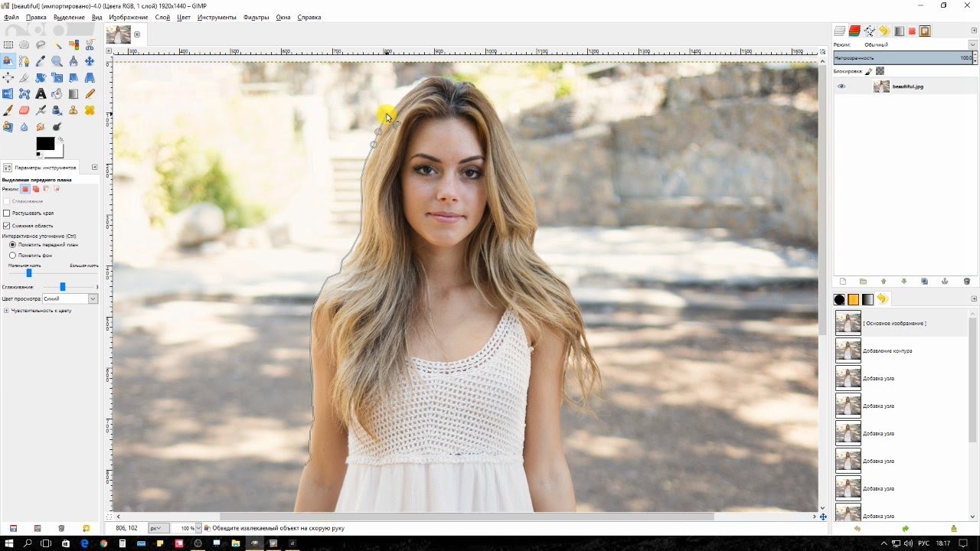980x551 pixels.
Task: Open tool options panel menu arrow
Action: point(94,167)
